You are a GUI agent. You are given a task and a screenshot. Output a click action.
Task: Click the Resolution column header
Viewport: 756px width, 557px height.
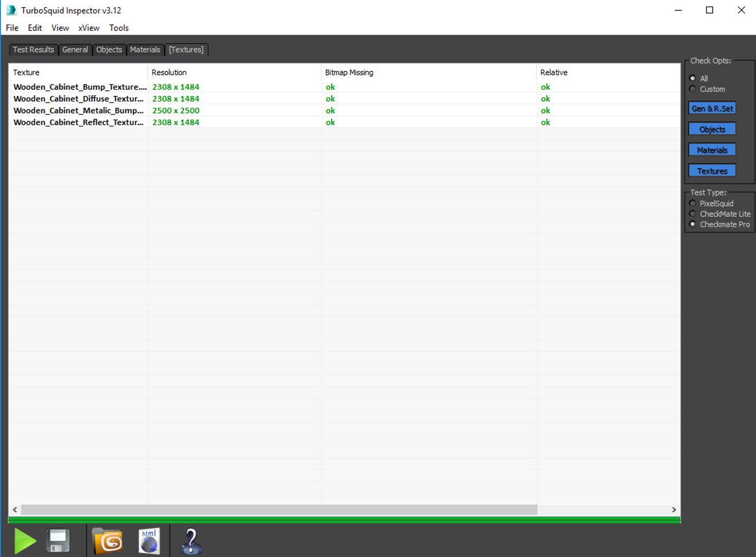pyautogui.click(x=234, y=73)
